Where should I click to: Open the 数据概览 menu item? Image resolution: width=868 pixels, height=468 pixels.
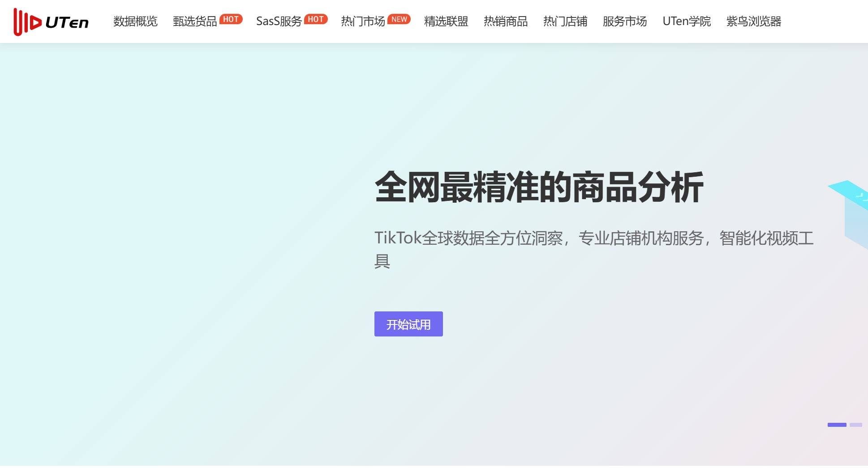click(135, 21)
